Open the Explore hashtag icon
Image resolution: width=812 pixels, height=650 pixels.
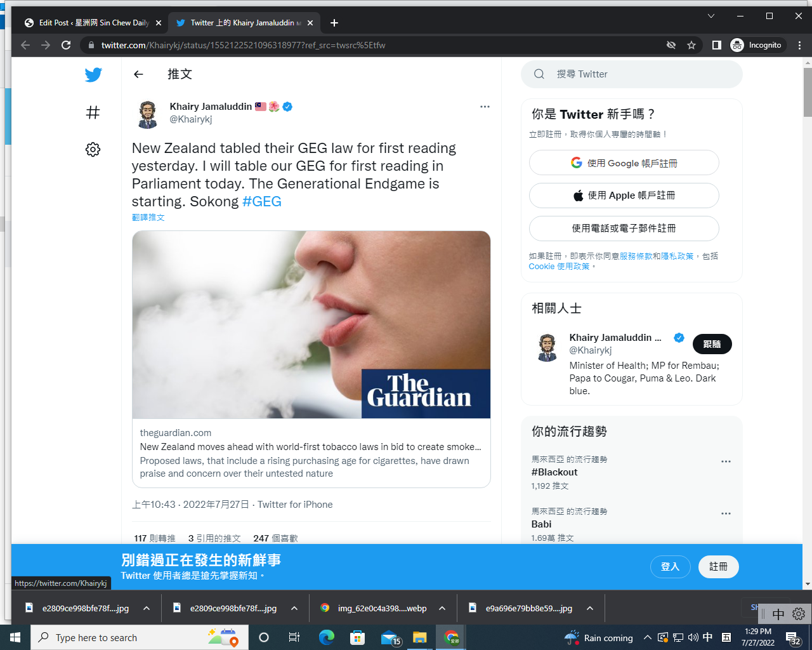coord(93,112)
